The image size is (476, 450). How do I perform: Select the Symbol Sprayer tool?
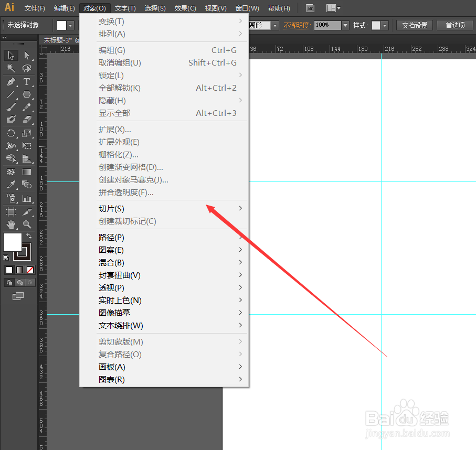click(11, 198)
